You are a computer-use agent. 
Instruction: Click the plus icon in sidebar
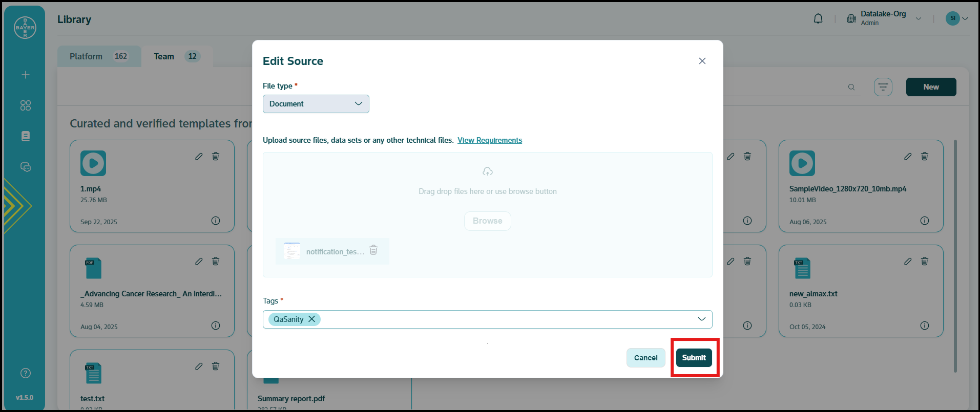click(x=25, y=75)
